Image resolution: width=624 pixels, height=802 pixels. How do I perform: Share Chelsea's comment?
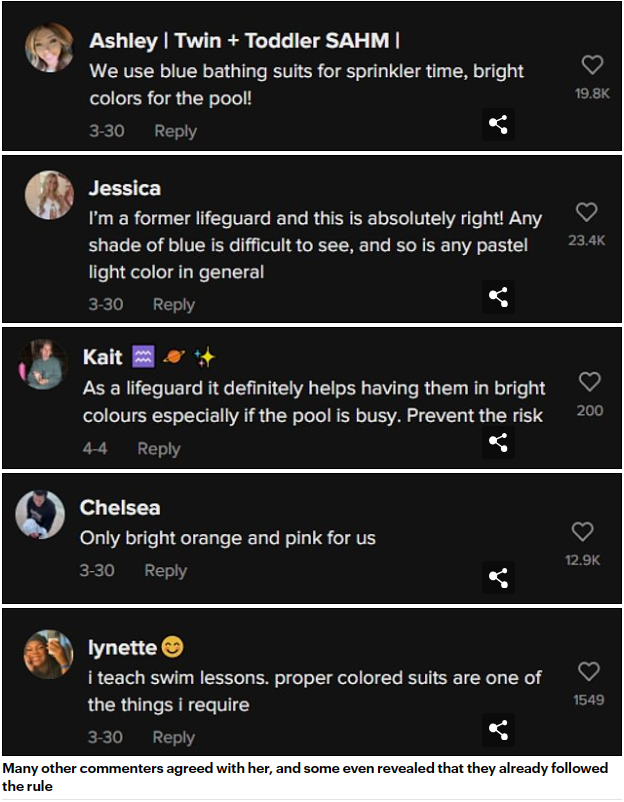[498, 576]
